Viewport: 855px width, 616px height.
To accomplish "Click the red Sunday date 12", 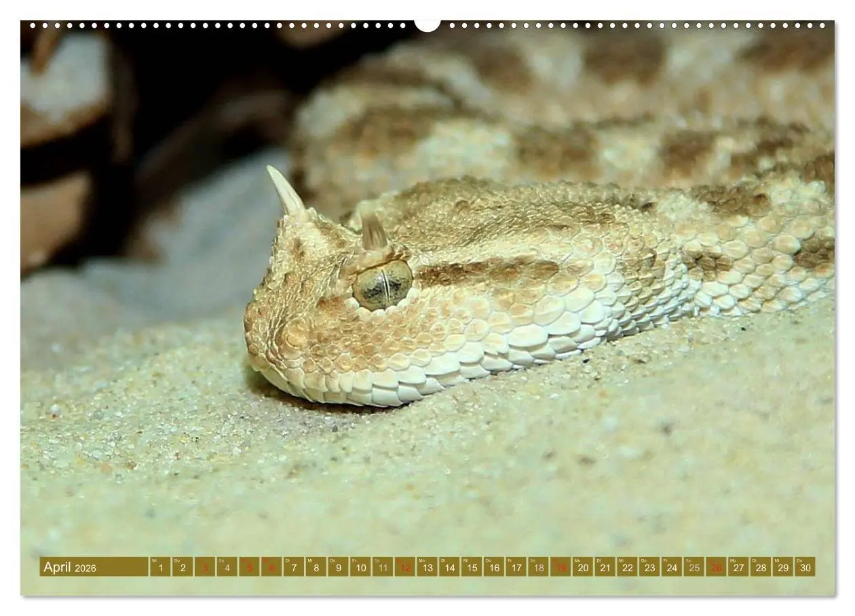I will point(404,567).
